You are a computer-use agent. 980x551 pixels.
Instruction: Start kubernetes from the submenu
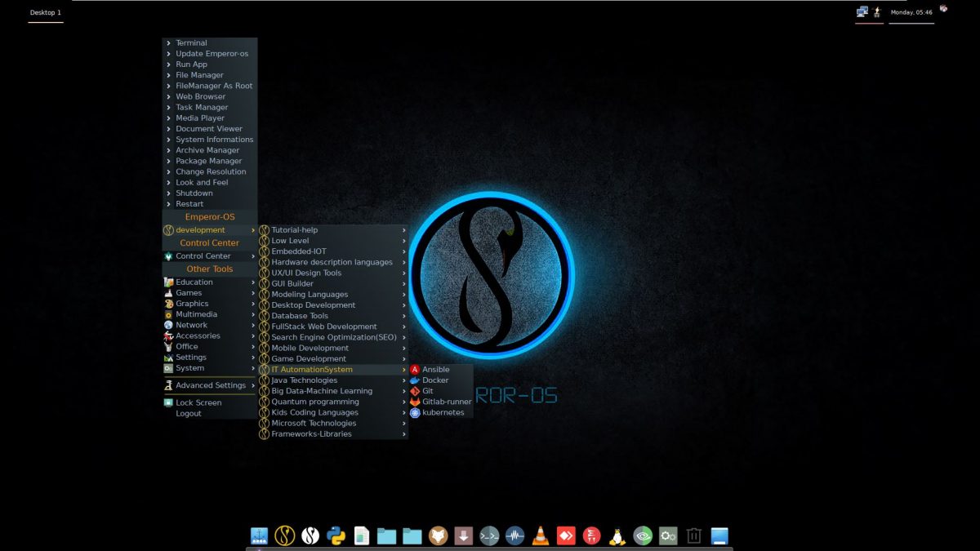pyautogui.click(x=441, y=412)
